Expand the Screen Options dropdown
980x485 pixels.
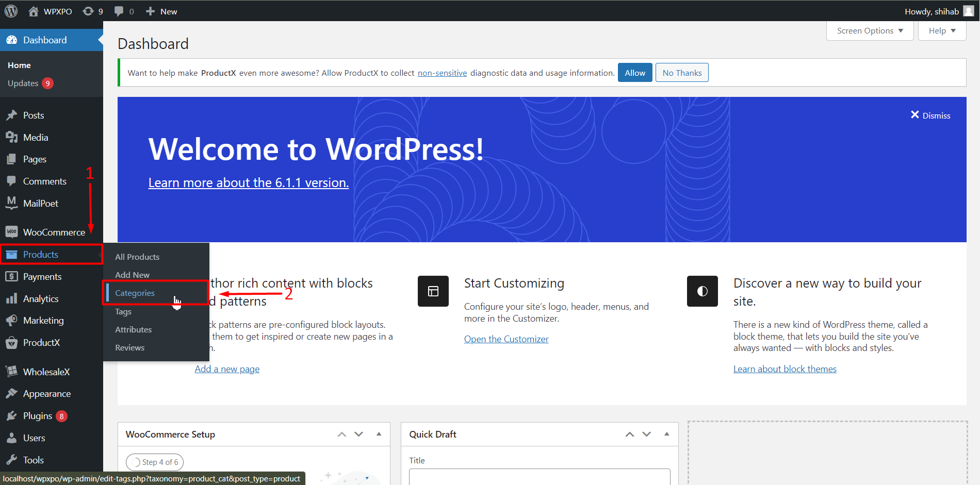click(870, 31)
